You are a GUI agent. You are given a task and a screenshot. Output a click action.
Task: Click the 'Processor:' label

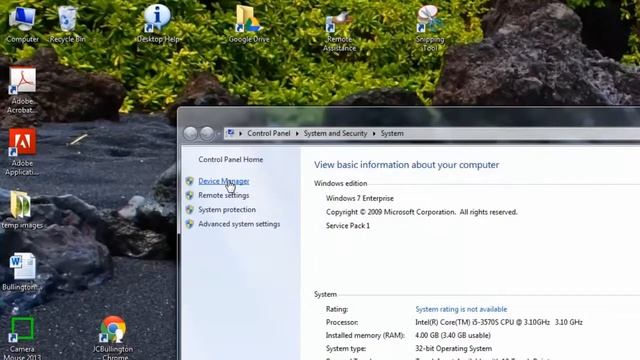pyautogui.click(x=342, y=322)
